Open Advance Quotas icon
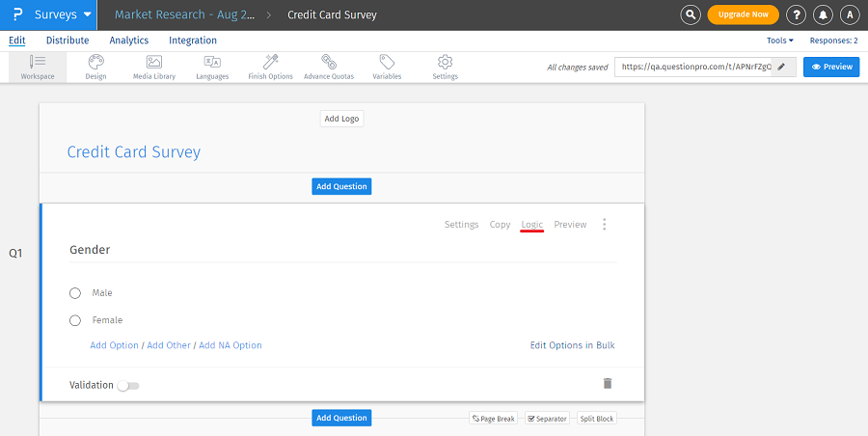The image size is (868, 436). tap(329, 63)
